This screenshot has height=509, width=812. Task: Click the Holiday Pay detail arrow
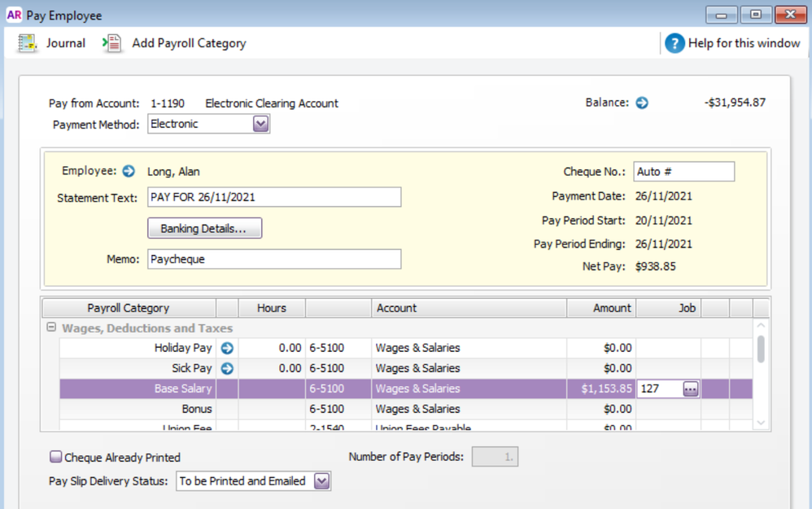click(x=227, y=348)
